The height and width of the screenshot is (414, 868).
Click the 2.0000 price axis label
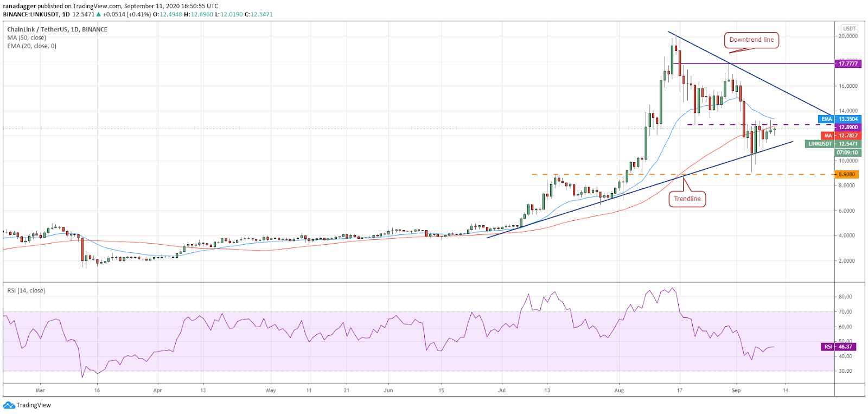[x=847, y=260]
